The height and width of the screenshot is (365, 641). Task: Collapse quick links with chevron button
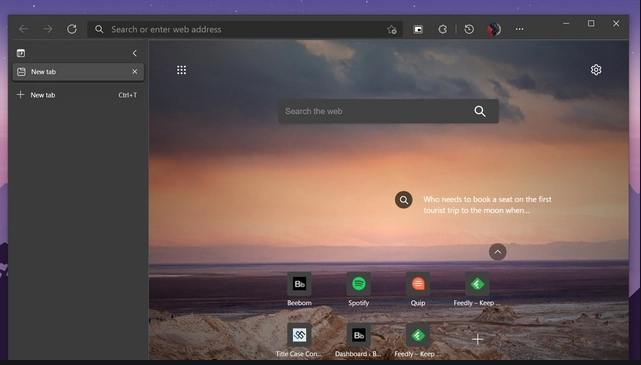pos(498,252)
